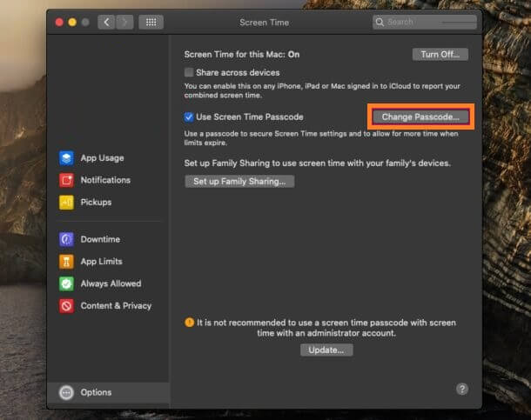
Task: Enable Share across devices checkbox
Action: [x=189, y=73]
